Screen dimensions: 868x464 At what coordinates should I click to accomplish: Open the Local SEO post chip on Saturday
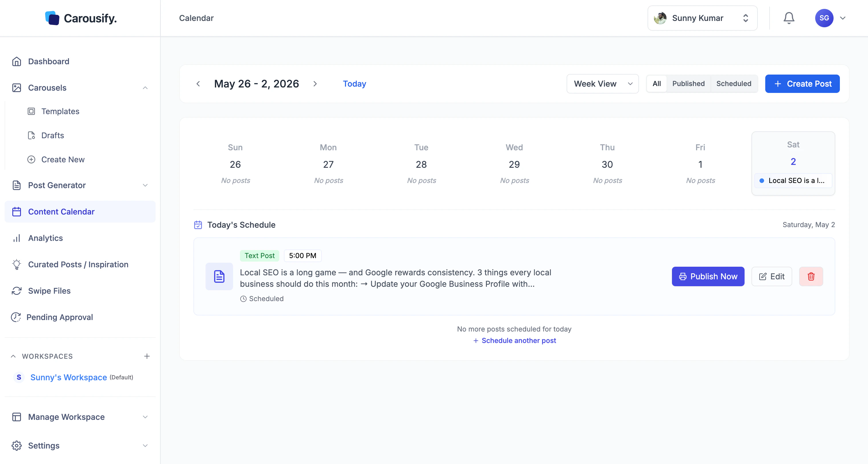coord(793,180)
